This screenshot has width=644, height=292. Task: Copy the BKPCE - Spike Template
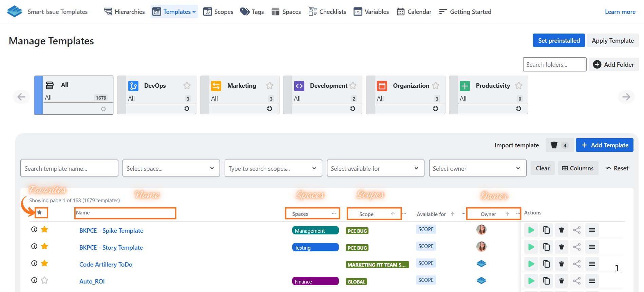click(546, 230)
